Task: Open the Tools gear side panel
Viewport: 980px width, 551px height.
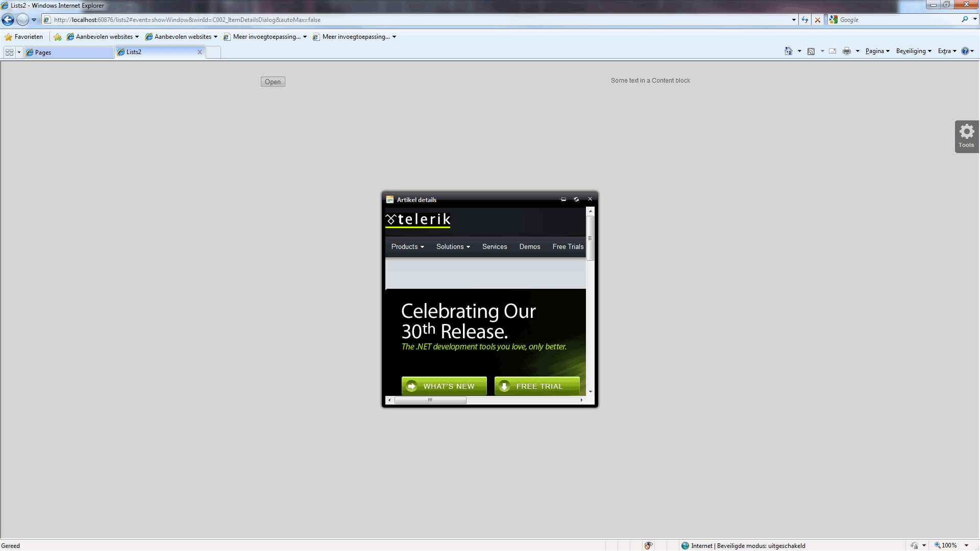Action: click(966, 136)
